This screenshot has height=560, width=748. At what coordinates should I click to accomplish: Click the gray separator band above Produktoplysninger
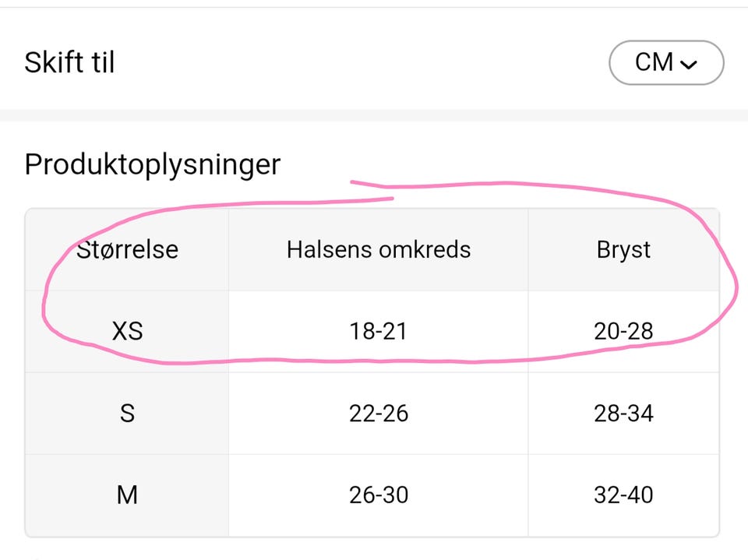(374, 115)
